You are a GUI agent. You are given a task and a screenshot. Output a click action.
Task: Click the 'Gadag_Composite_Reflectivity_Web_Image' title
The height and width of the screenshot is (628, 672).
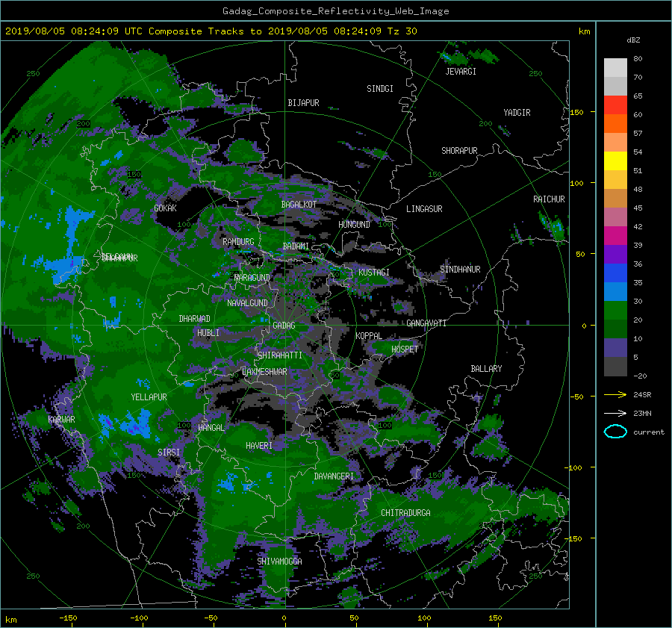[x=335, y=11]
